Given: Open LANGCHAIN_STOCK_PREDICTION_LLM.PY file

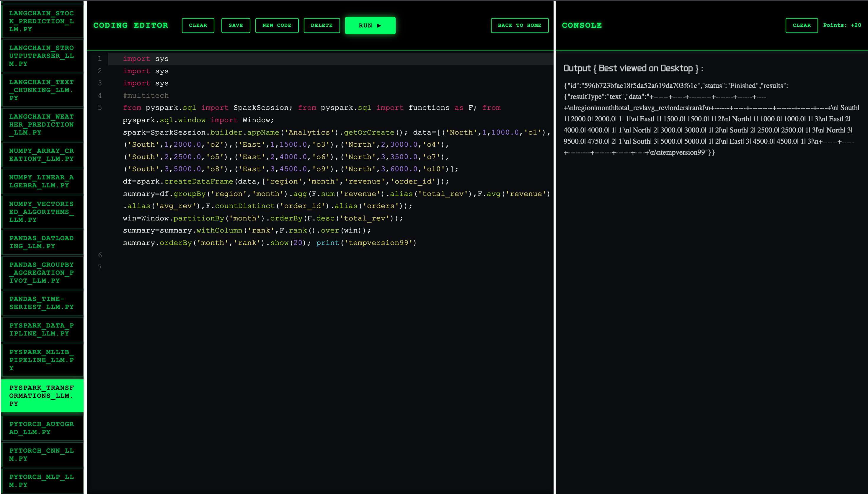Looking at the screenshot, I should coord(42,21).
